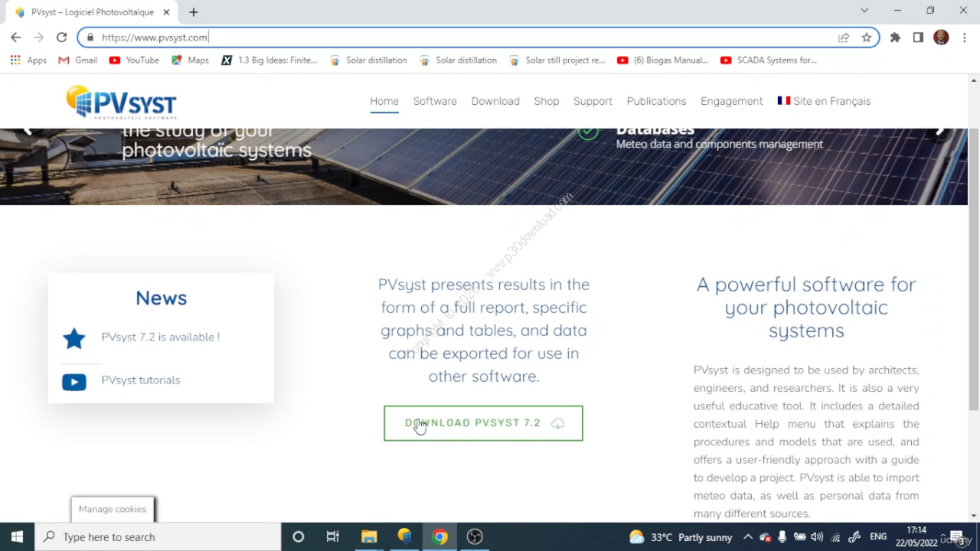The image size is (980, 551).
Task: Close the PVsyst browser tab
Action: point(166,12)
